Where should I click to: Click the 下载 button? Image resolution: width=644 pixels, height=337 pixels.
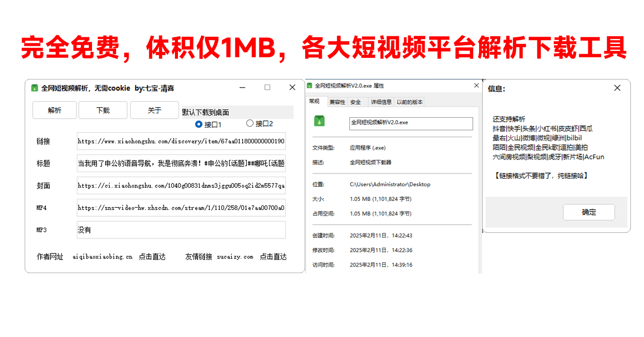click(103, 110)
